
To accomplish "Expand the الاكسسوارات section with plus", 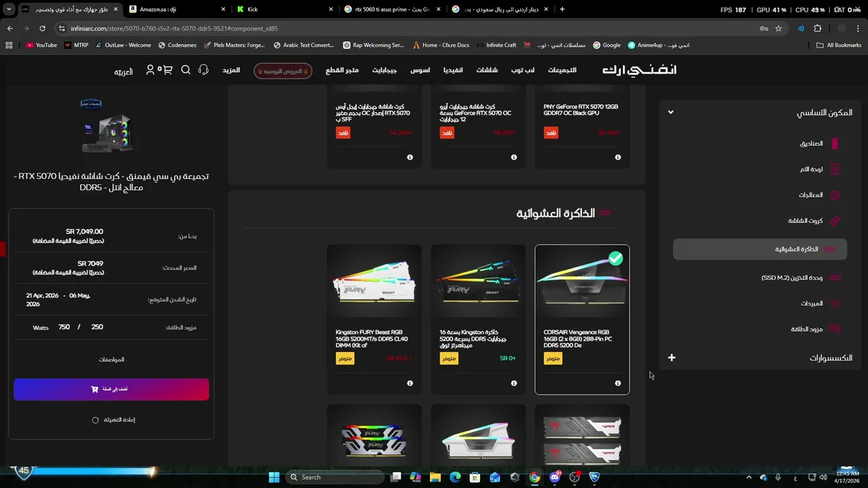I will point(671,358).
